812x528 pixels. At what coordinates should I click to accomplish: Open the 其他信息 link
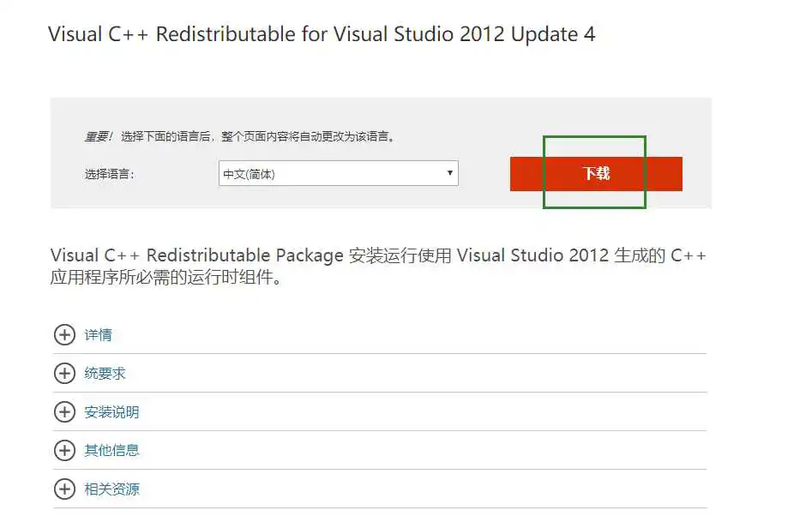(111, 450)
